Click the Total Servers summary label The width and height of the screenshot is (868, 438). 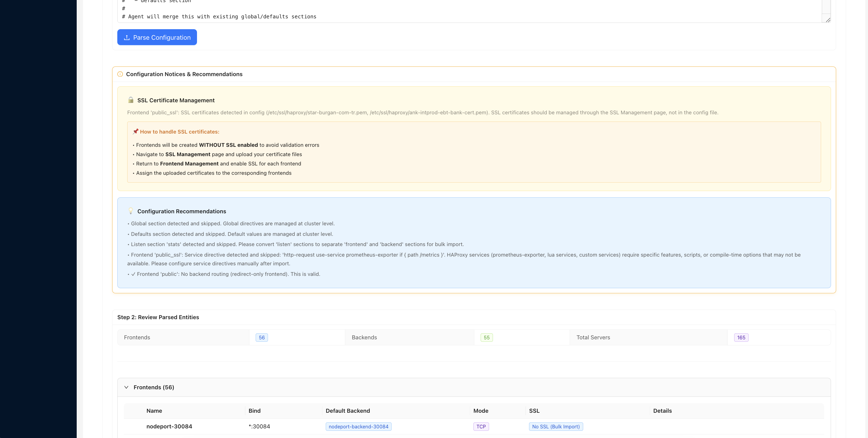(593, 337)
